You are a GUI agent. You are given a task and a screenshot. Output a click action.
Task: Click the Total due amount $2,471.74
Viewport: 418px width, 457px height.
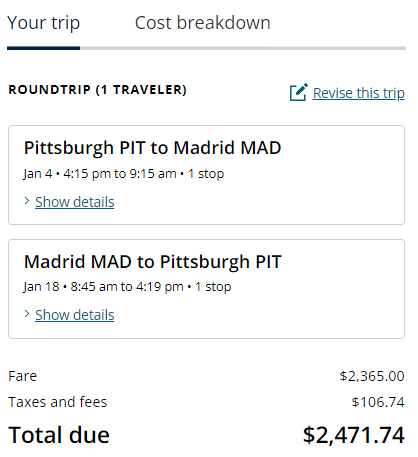[x=354, y=435]
